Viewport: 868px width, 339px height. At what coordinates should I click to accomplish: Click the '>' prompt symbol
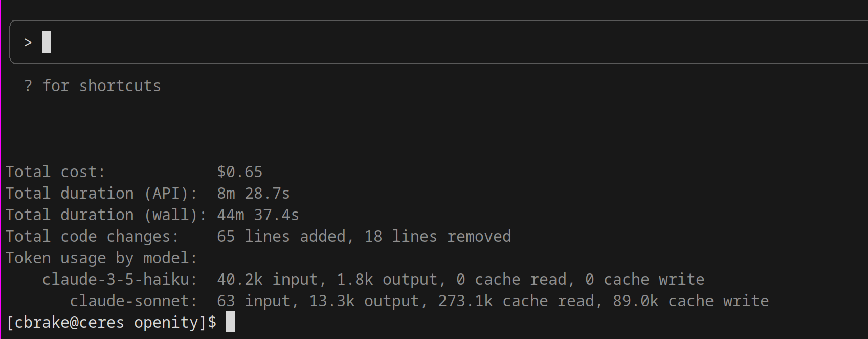28,43
